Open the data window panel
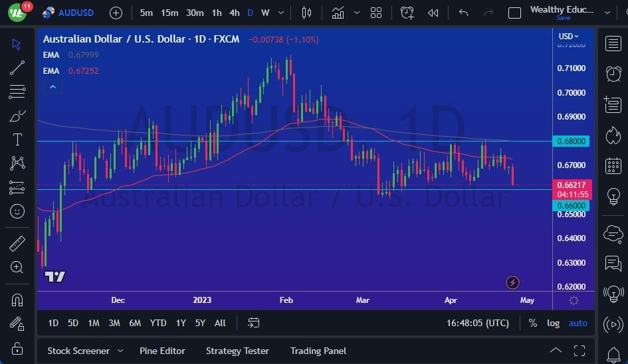Screen dimensions: 628x364 pyautogui.click(x=613, y=104)
